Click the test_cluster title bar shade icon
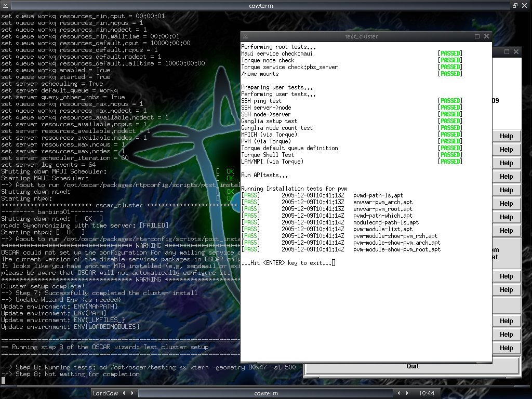Image resolution: width=532 pixels, height=399 pixels. click(245, 36)
